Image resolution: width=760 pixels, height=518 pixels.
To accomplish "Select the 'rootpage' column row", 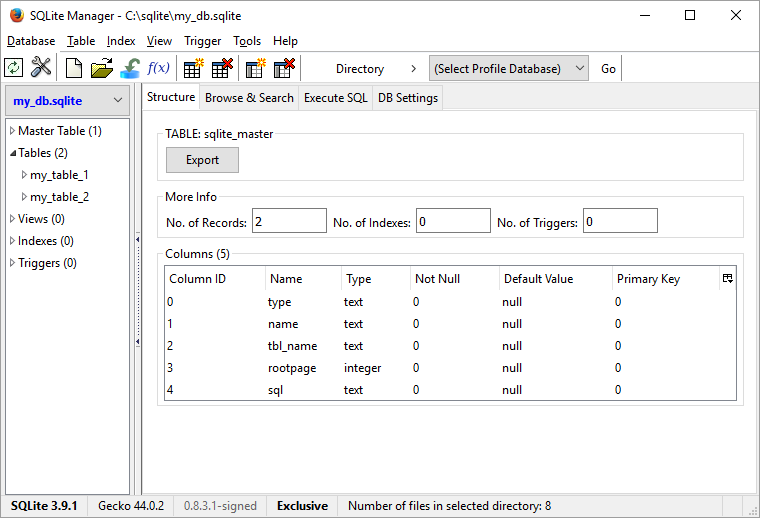I will 450,368.
